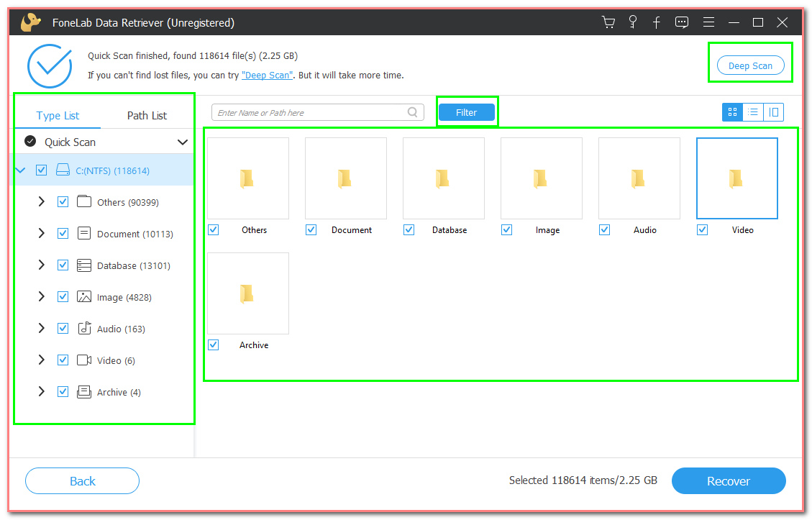Select the Video (6) label in tree

coord(116,360)
